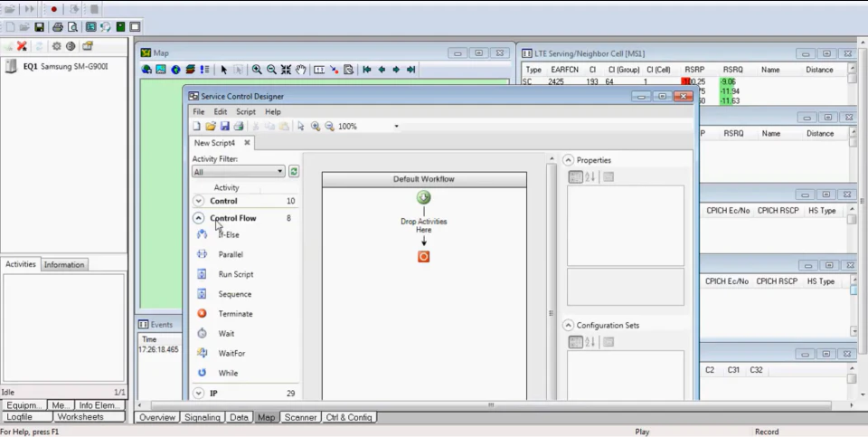
Task: Switch to the Scanner worksheet tab
Action: (x=300, y=417)
